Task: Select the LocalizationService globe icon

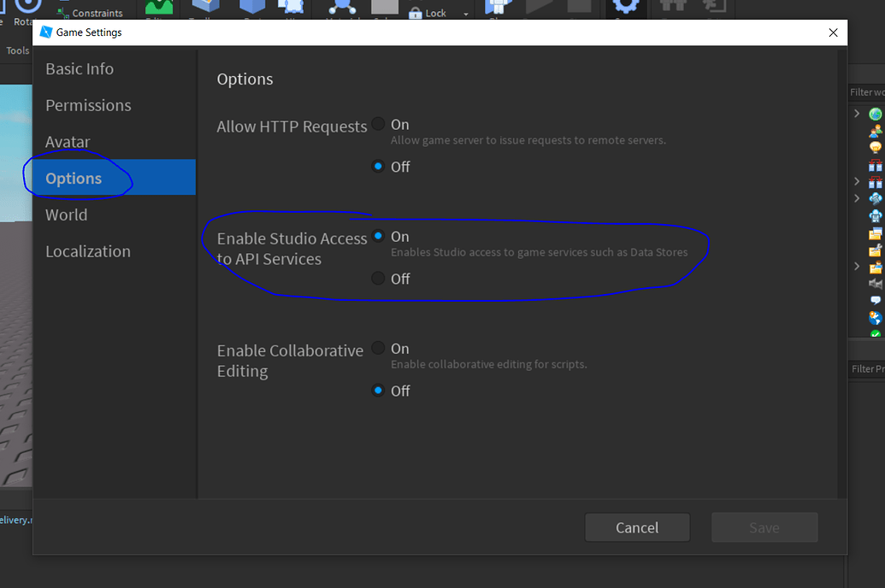Action: (x=876, y=318)
